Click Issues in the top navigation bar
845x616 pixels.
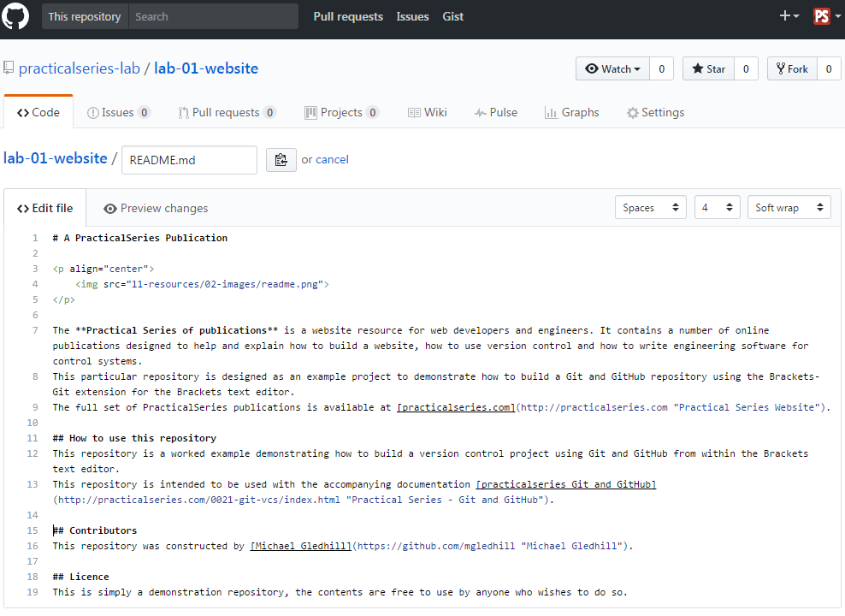tap(412, 17)
